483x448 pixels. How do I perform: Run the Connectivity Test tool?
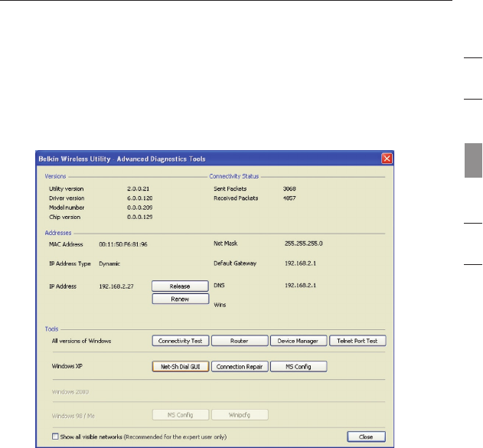point(178,341)
